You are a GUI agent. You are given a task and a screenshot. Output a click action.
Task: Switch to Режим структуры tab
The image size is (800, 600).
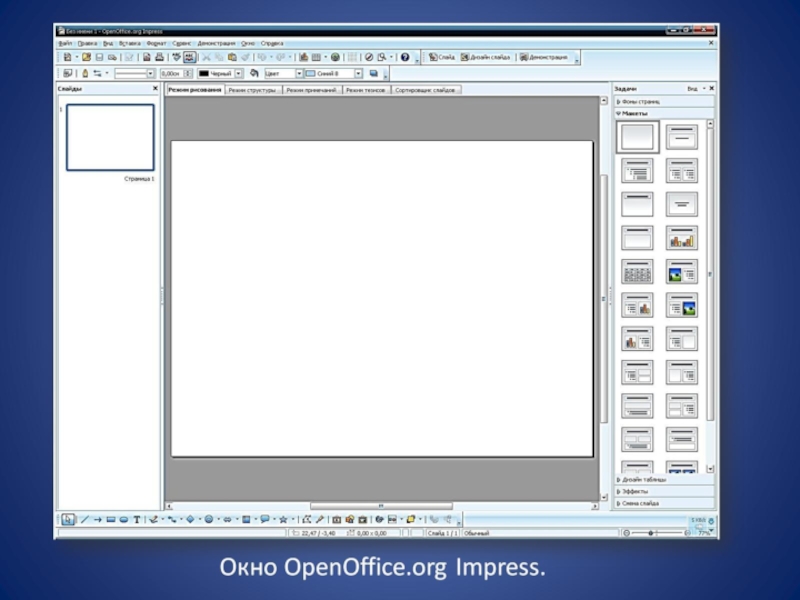pyautogui.click(x=252, y=90)
